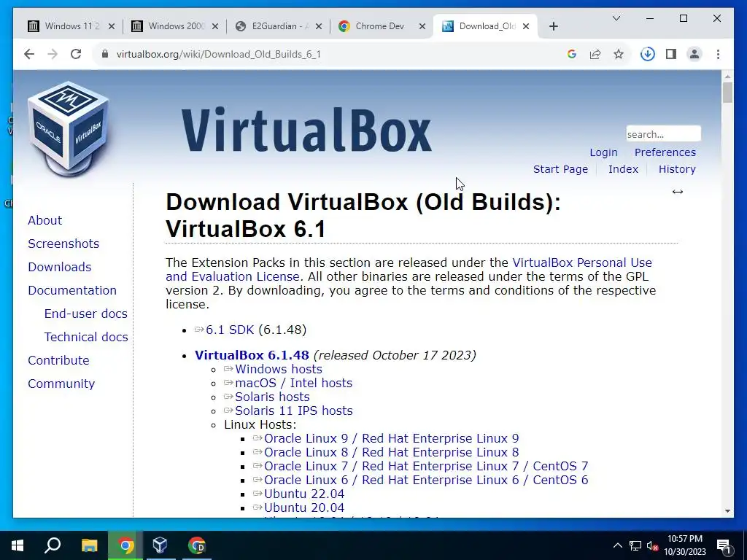Image resolution: width=747 pixels, height=560 pixels.
Task: Download Solaris 11 IPS hosts
Action: coord(294,411)
